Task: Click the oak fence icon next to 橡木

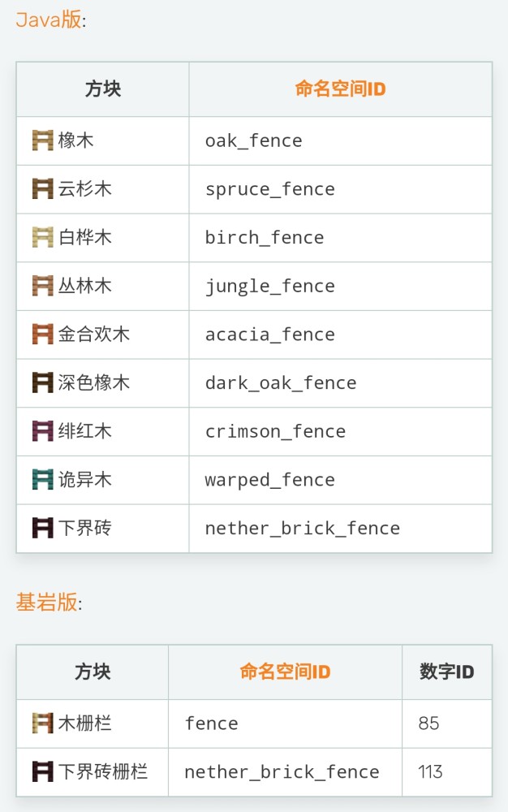Action: point(42,140)
